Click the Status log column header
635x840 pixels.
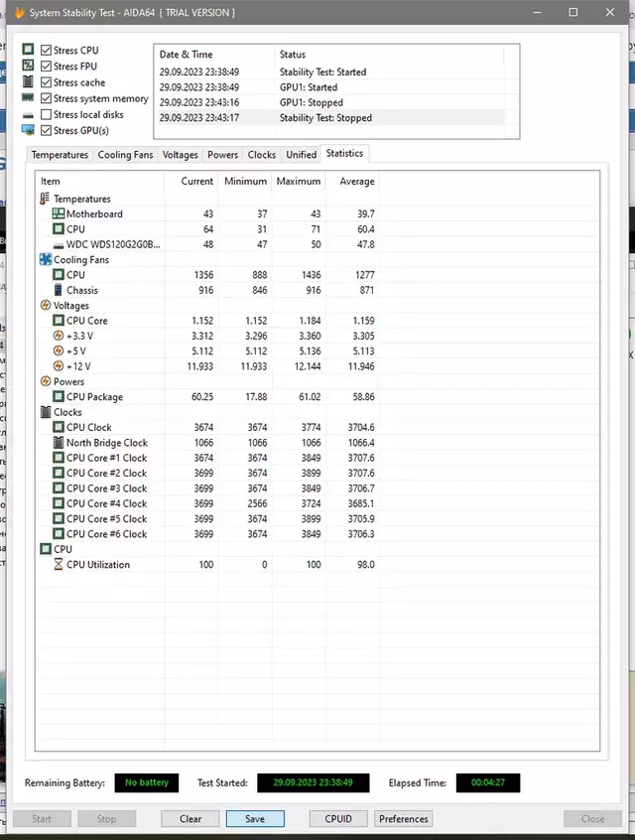coord(389,54)
